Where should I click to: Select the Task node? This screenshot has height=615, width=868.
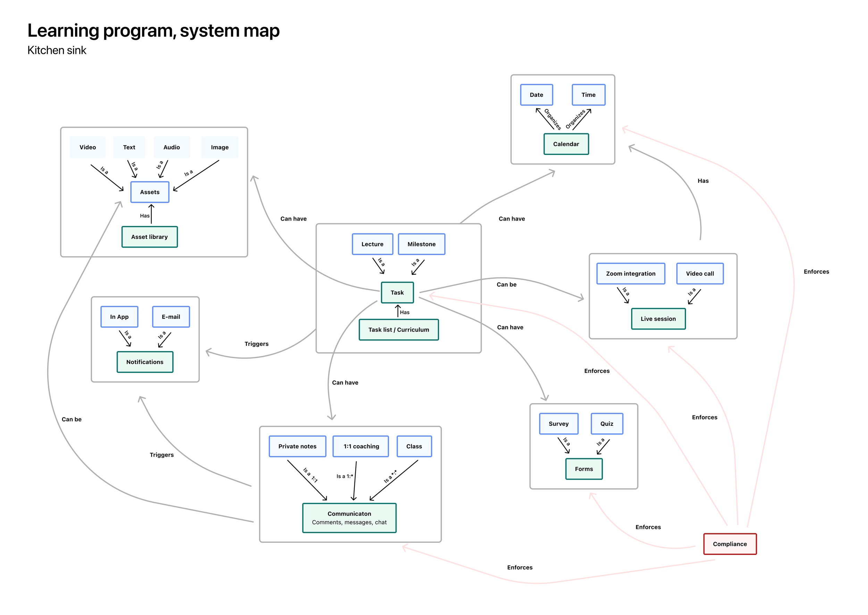pos(397,292)
